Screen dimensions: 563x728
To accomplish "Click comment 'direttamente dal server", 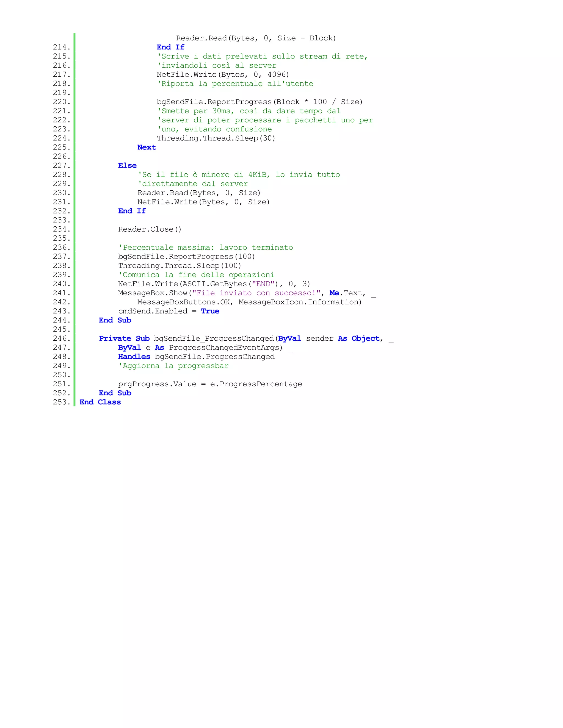I will pyautogui.click(x=192, y=184).
